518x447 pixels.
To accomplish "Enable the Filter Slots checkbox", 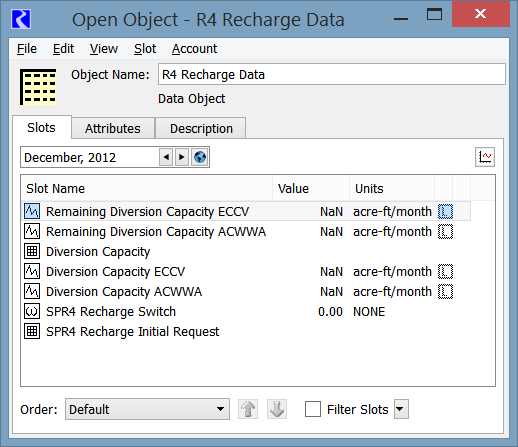I will coord(313,409).
